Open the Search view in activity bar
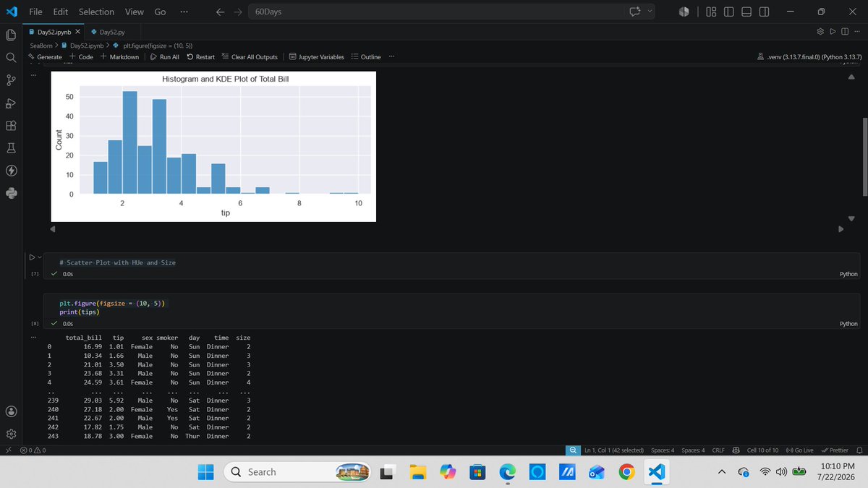Screen dimensions: 868x488 click(11, 57)
